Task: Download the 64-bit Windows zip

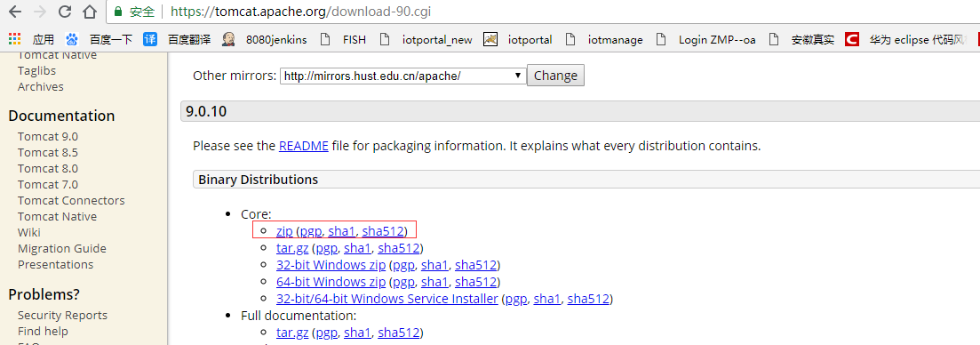Action: click(331, 282)
